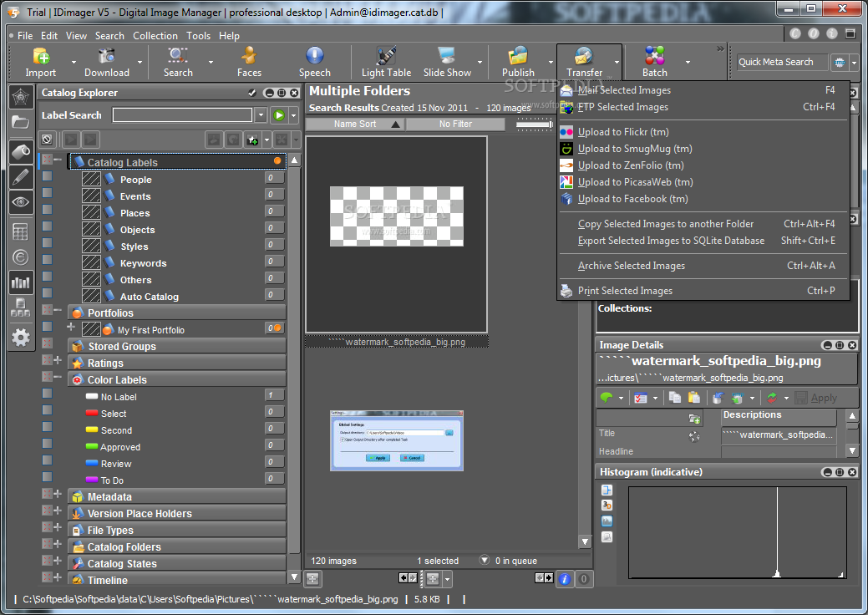Click the Name Sort button

coord(354,124)
